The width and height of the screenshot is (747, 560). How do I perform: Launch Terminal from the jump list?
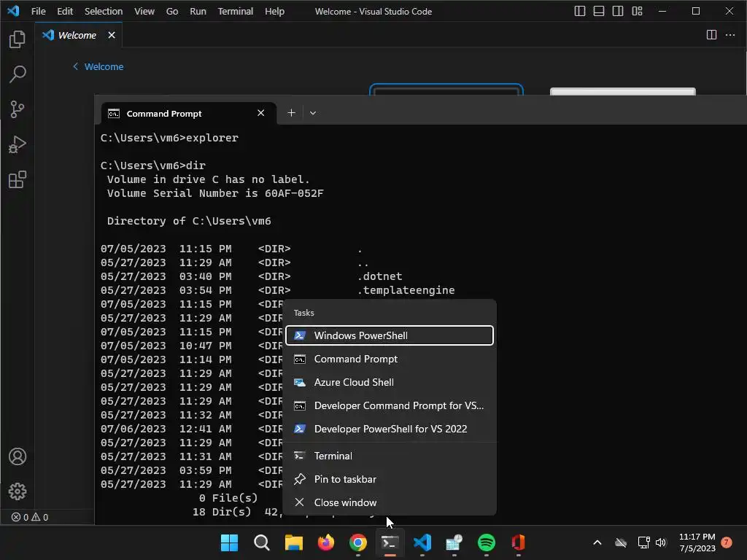tap(390, 456)
